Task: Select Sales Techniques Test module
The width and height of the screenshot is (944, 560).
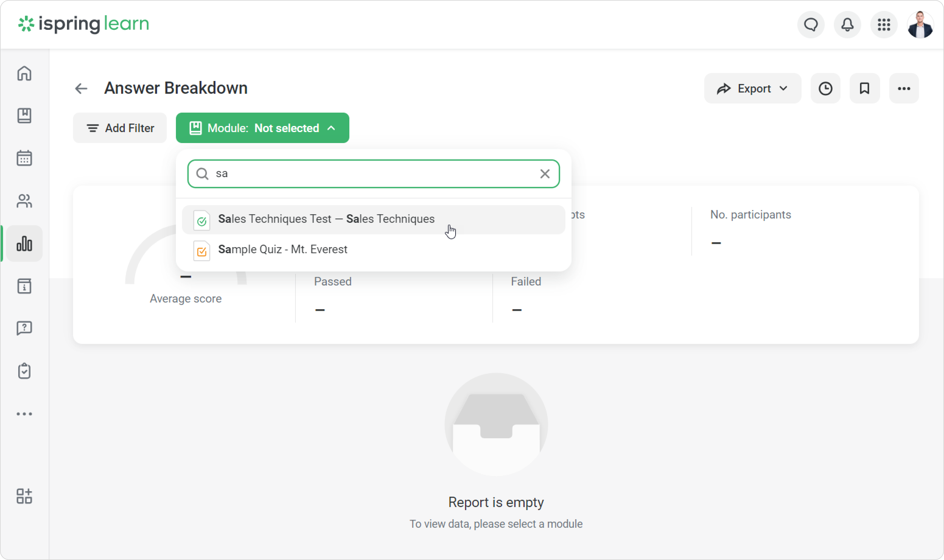Action: click(x=373, y=220)
